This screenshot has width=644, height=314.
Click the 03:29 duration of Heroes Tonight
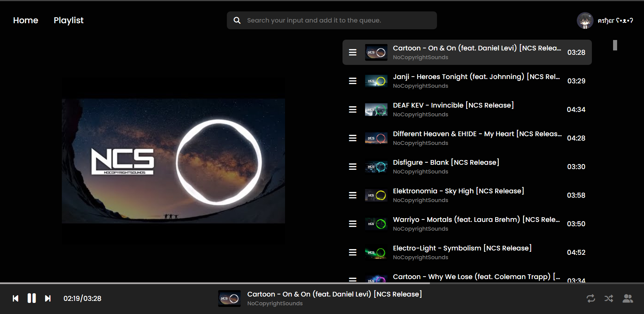point(576,81)
